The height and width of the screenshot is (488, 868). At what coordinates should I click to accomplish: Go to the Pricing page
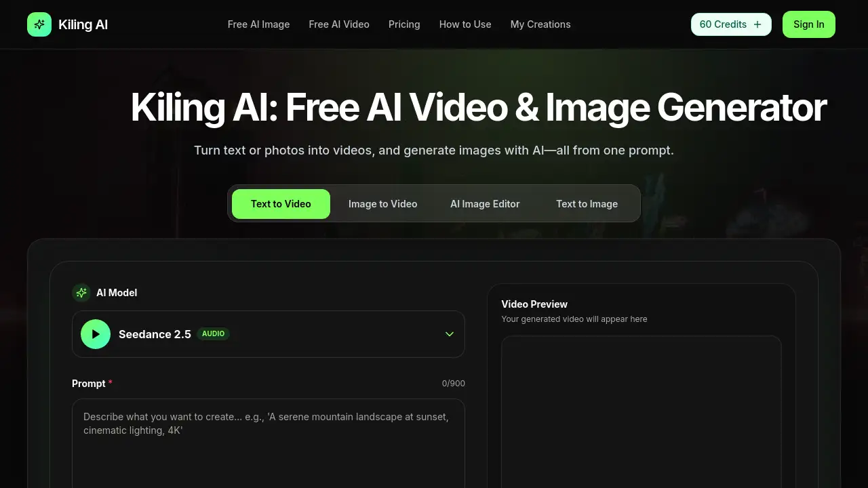(x=404, y=24)
